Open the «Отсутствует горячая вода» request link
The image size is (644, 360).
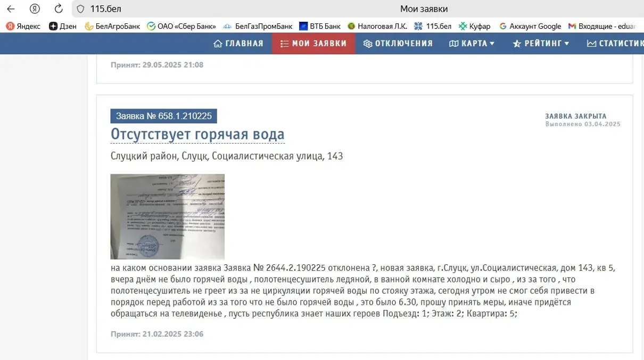point(197,135)
